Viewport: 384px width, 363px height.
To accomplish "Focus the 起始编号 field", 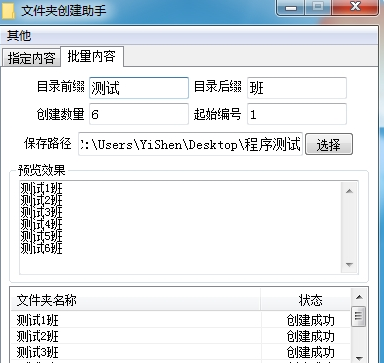I will (297, 114).
